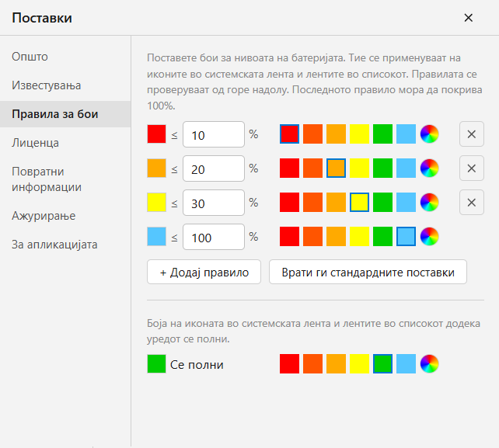Click Врати ги стандардните поставки button
The height and width of the screenshot is (448, 499).
[x=368, y=273]
